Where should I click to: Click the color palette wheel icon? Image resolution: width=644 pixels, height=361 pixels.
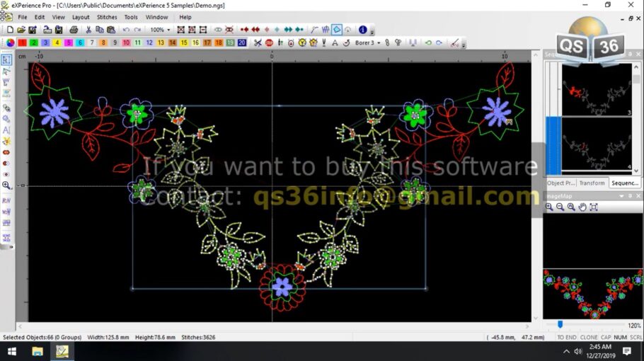coord(11,42)
